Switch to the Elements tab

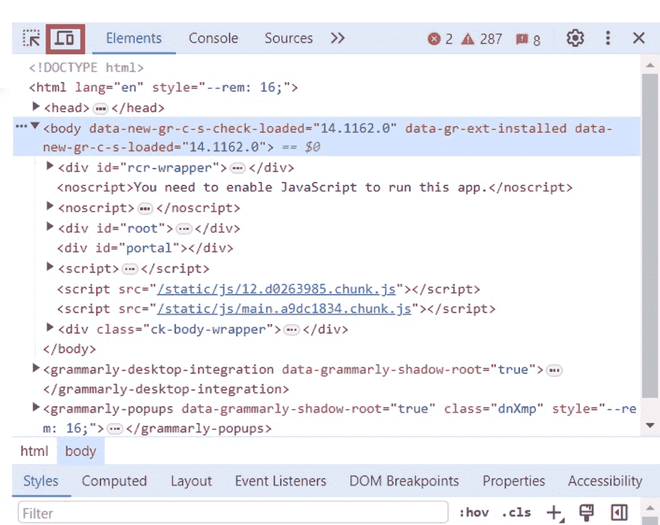tap(134, 38)
